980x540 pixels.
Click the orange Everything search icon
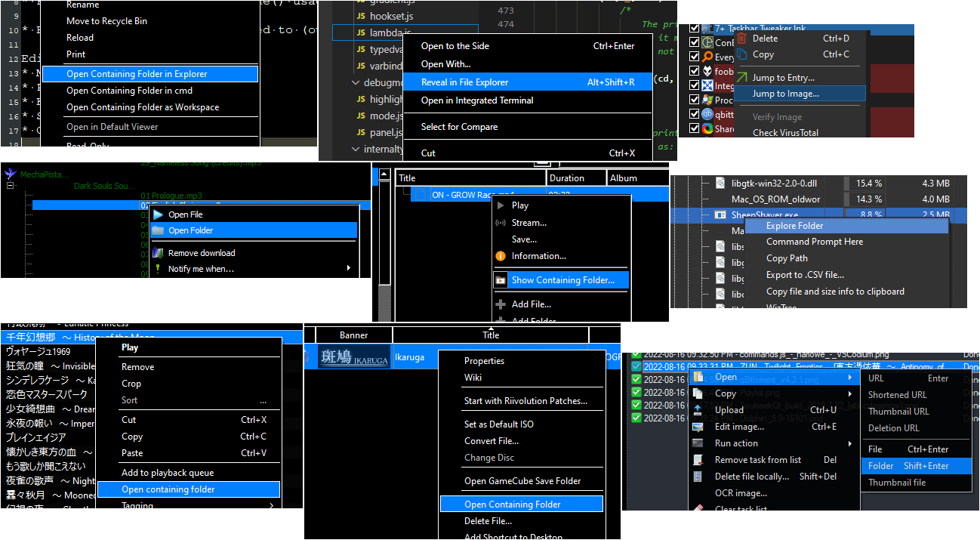(707, 57)
